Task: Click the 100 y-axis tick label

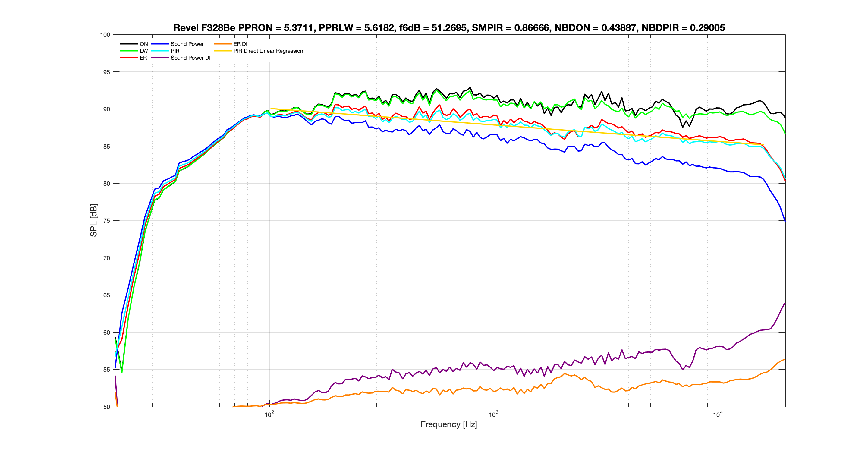Action: [x=105, y=35]
